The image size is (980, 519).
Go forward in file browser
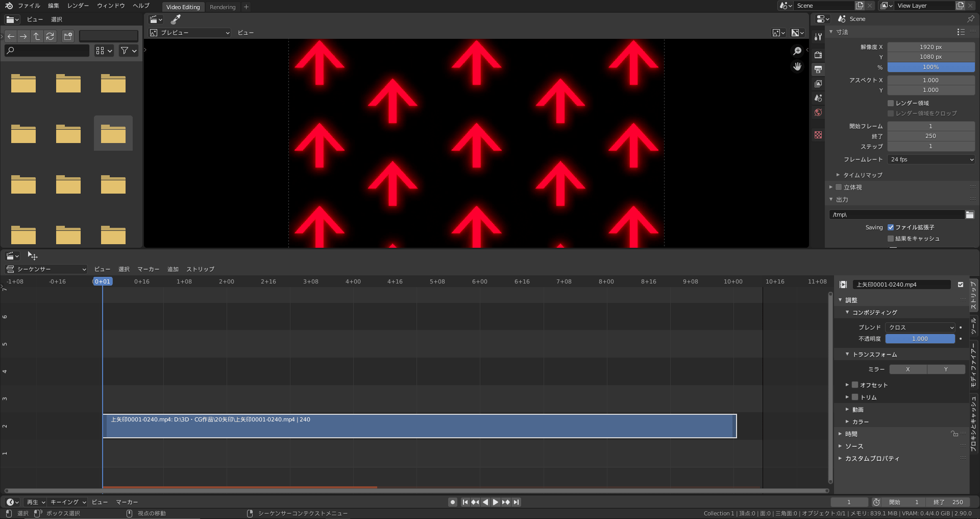pyautogui.click(x=23, y=36)
